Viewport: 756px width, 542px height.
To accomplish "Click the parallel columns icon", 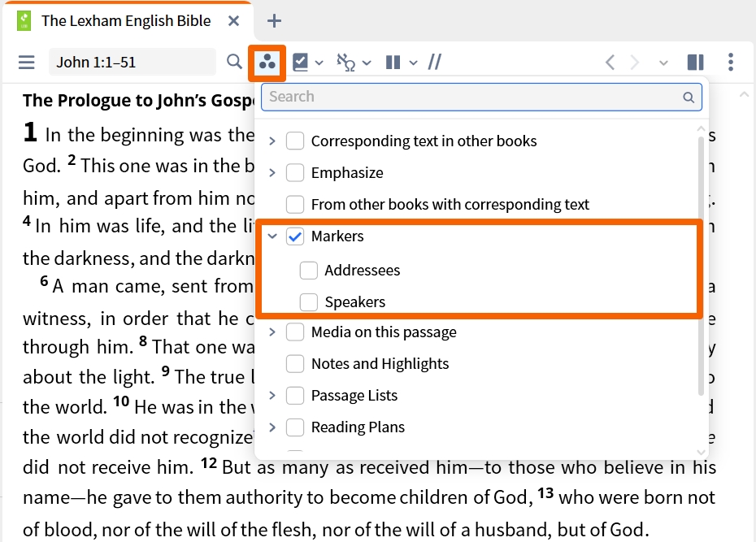I will click(393, 62).
